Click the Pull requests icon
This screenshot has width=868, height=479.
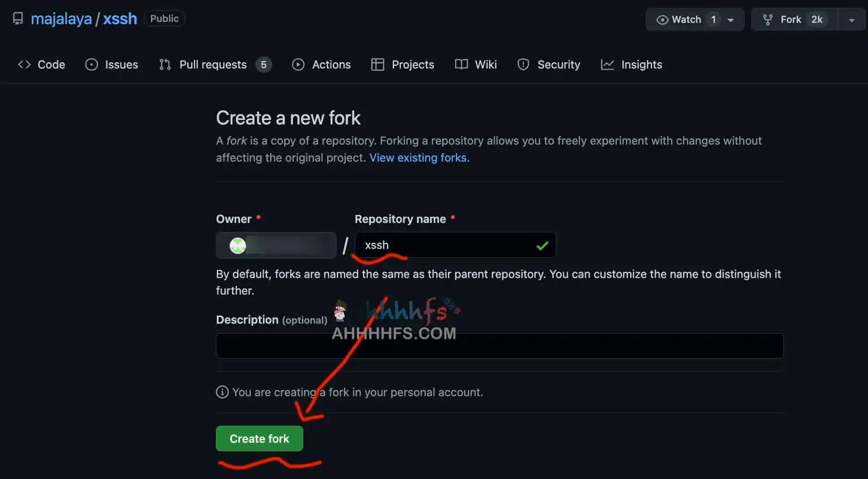click(x=165, y=64)
